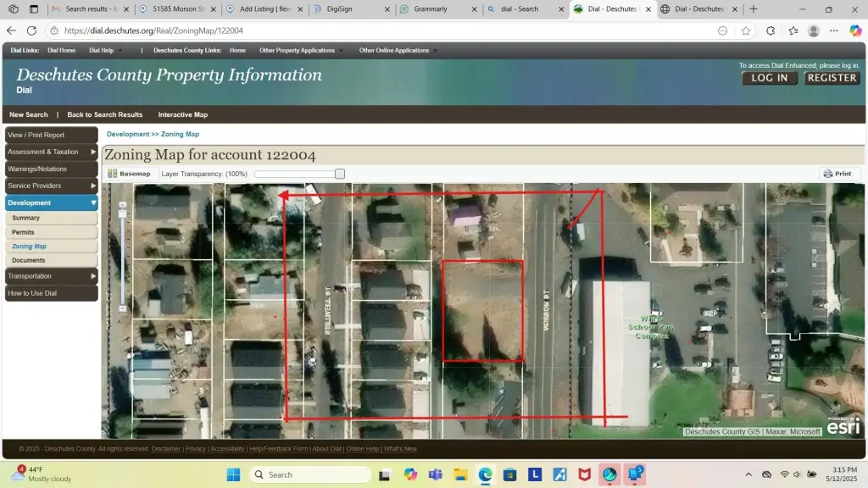Open the Basemap selector
The image size is (868, 488).
coord(129,174)
